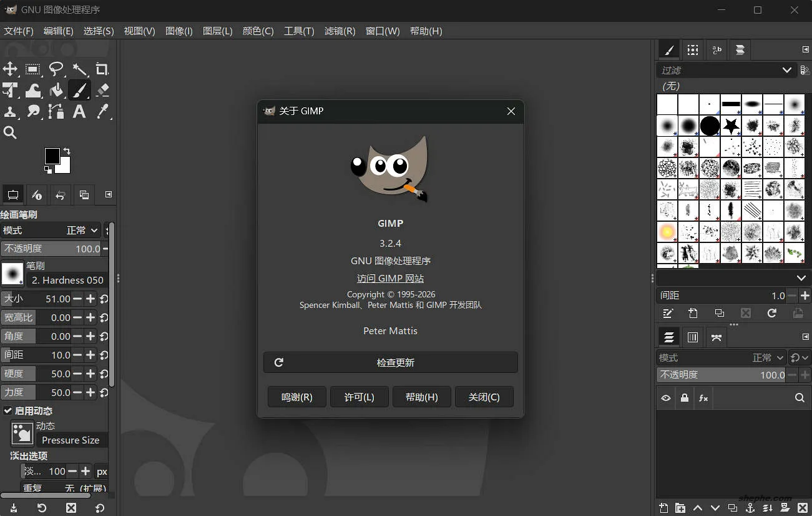Select the Paintbrush tool
This screenshot has height=516, width=812.
point(79,90)
